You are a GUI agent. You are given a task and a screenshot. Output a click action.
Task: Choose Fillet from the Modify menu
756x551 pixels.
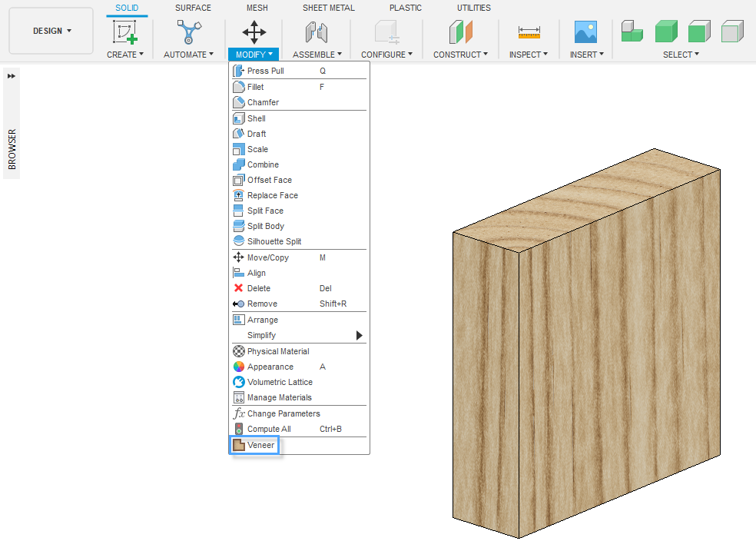[x=255, y=87]
